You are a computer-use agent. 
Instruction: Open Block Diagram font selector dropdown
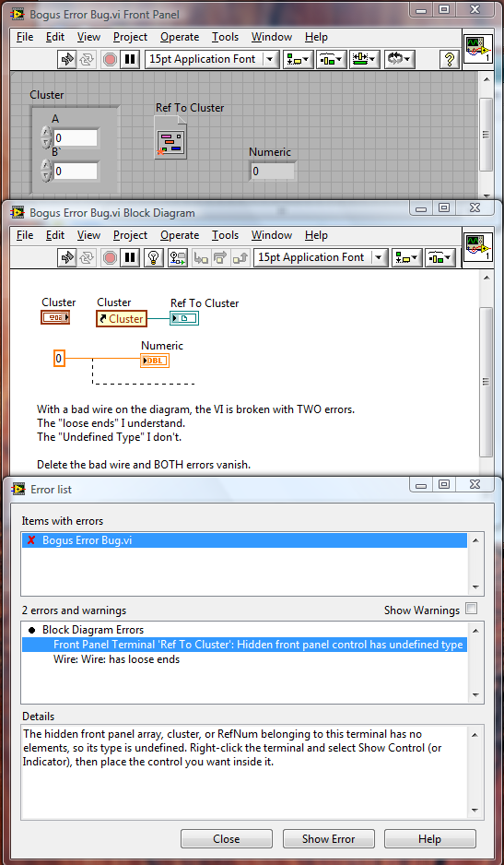pyautogui.click(x=321, y=257)
